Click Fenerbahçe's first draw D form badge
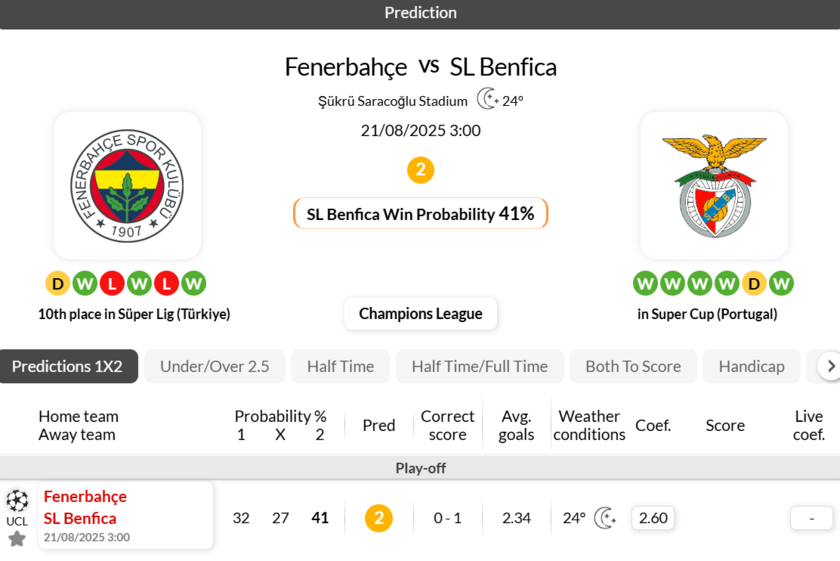Image resolution: width=840 pixels, height=561 pixels. pos(58,284)
